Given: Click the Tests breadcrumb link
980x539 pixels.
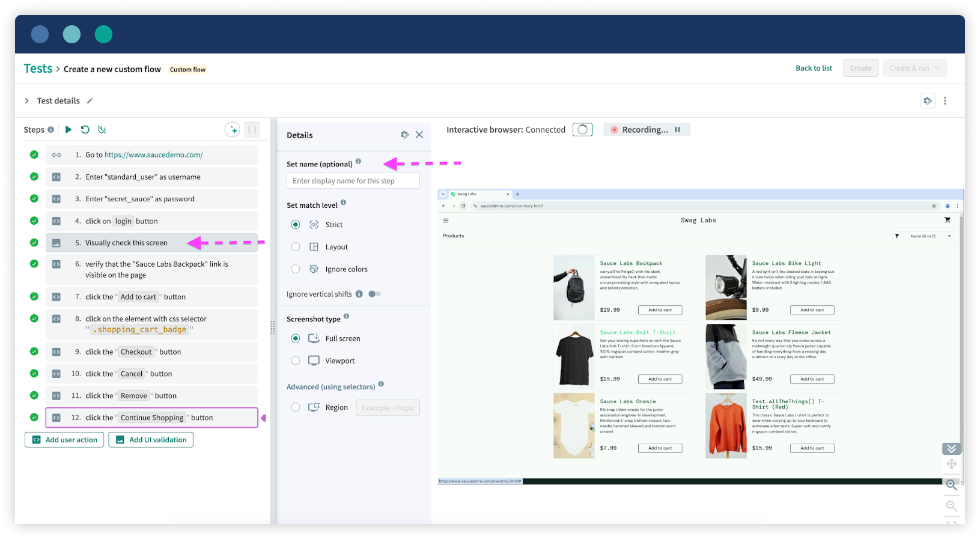Looking at the screenshot, I should click(x=38, y=69).
